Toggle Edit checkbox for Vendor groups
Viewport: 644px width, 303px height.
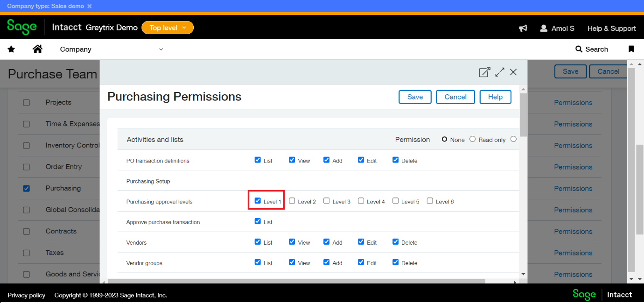click(x=361, y=262)
